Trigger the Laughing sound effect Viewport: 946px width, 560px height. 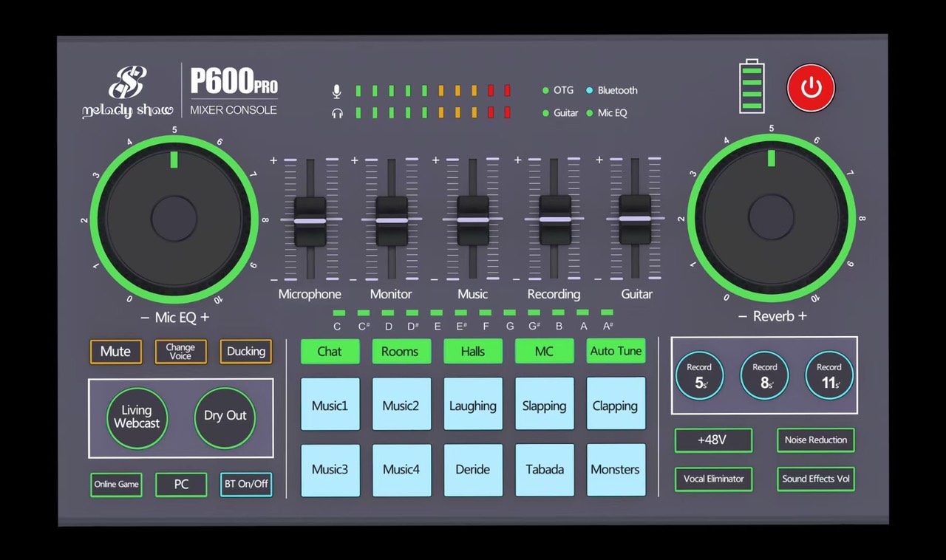point(473,404)
